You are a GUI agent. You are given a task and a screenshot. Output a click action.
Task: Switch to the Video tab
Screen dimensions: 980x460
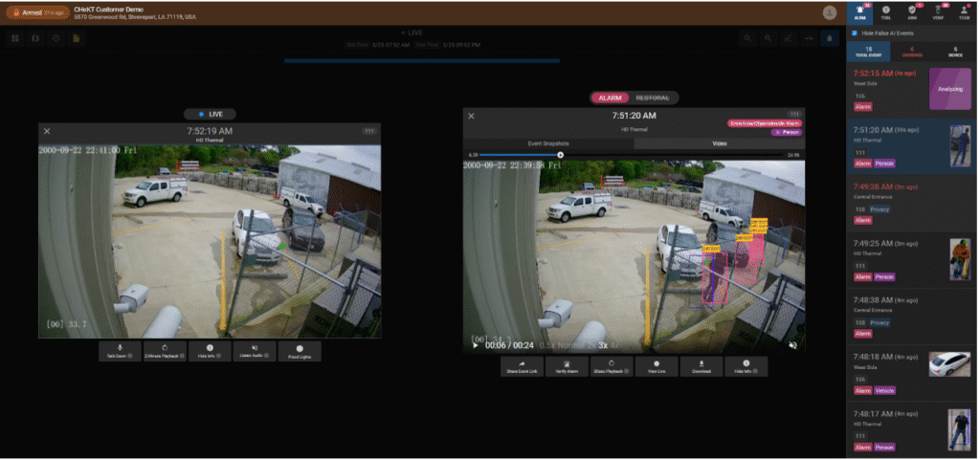[719, 143]
